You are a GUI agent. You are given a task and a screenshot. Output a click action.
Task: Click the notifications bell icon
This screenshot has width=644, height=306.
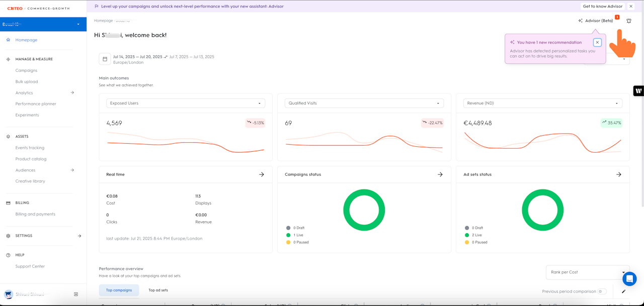628,21
